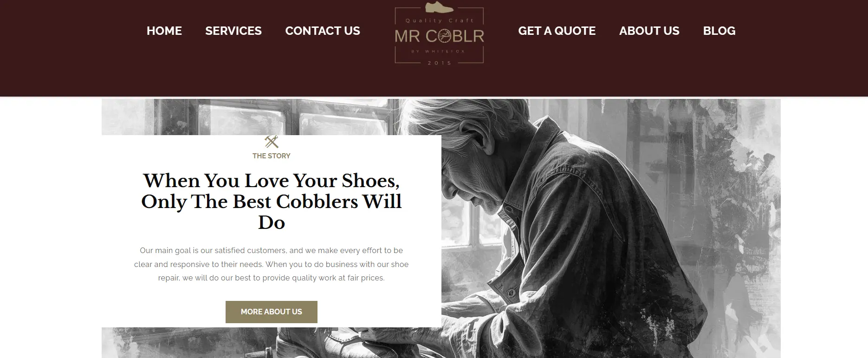Open the ABOUT US page link
Viewport: 868px width, 358px height.
(649, 31)
